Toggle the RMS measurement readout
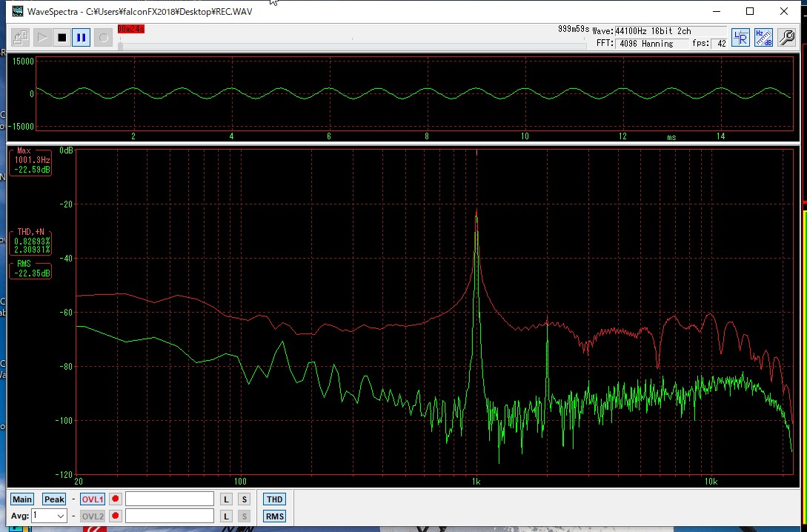The height and width of the screenshot is (532, 807). [x=274, y=516]
